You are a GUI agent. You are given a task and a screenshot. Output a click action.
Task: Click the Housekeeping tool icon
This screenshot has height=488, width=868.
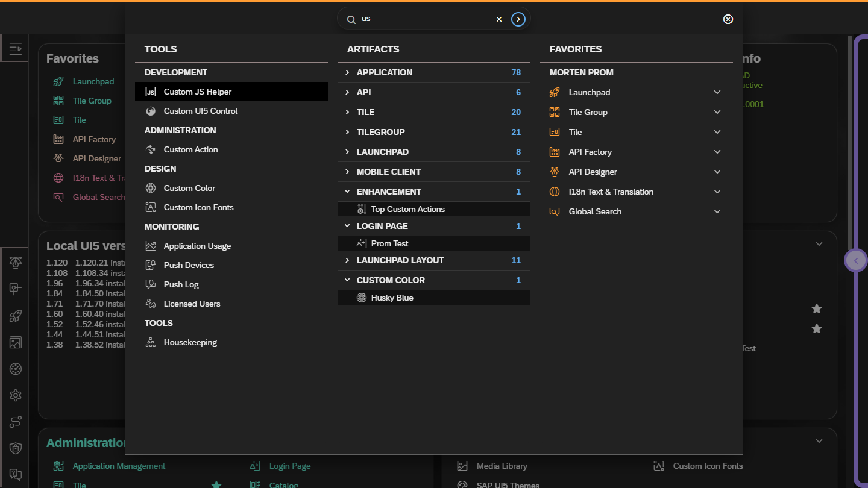click(x=151, y=342)
